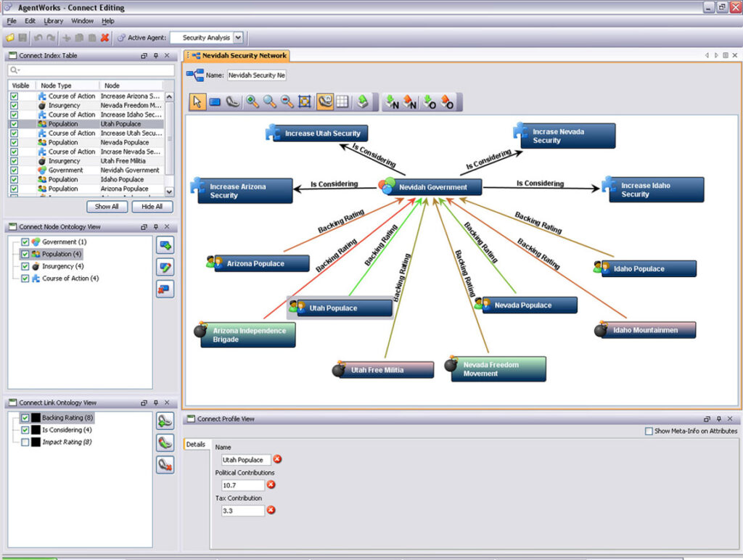This screenshot has height=560, width=743.
Task: Clear the Tax Contribution value
Action: pos(271,510)
